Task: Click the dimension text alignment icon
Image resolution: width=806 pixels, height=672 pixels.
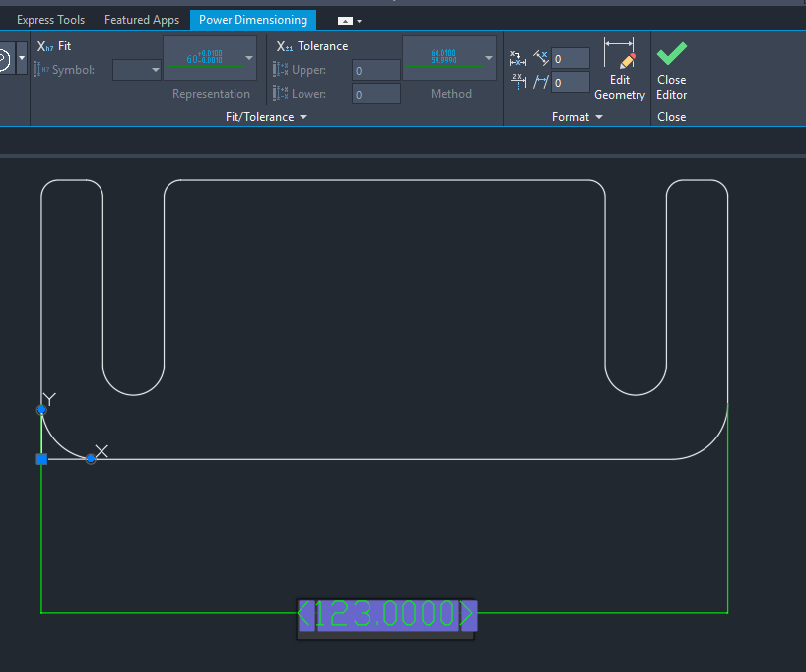Action: pos(518,58)
